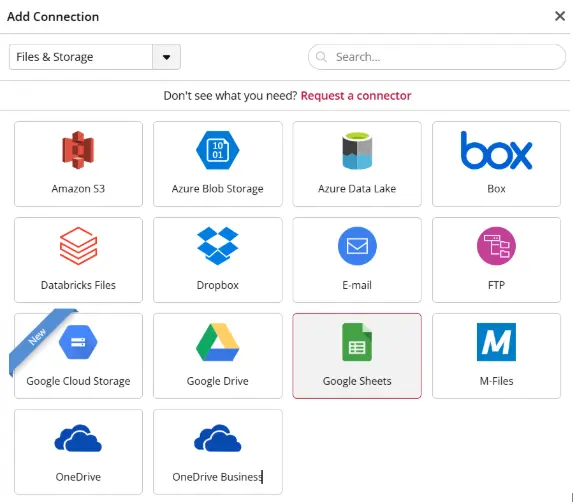Click the Dropbox label text

tap(217, 285)
